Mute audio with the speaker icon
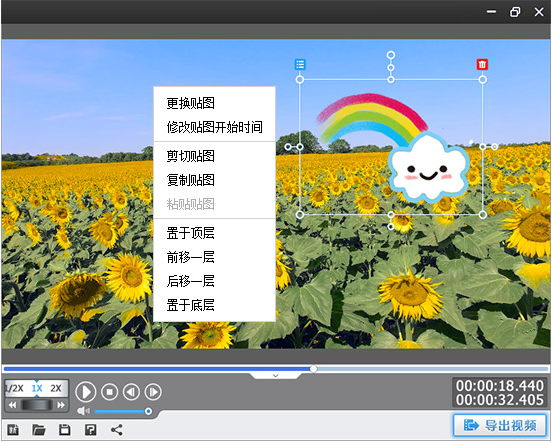The height and width of the screenshot is (444, 552). (83, 411)
